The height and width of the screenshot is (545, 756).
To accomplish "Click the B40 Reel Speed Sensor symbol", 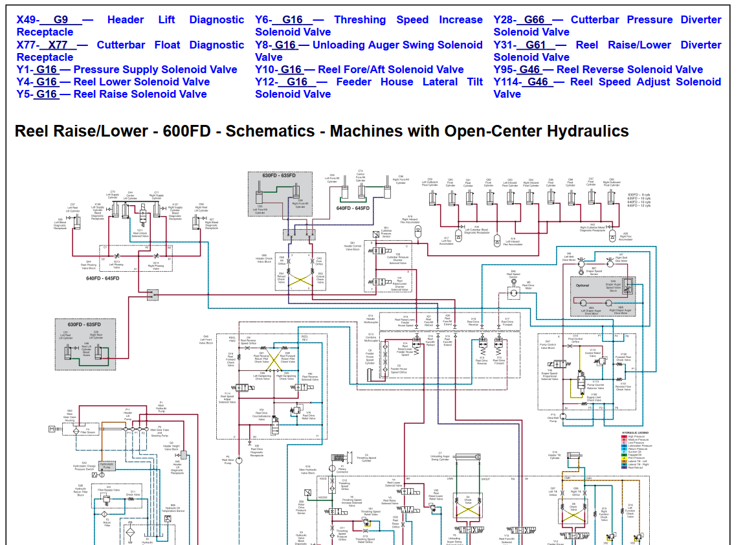I will [x=513, y=282].
